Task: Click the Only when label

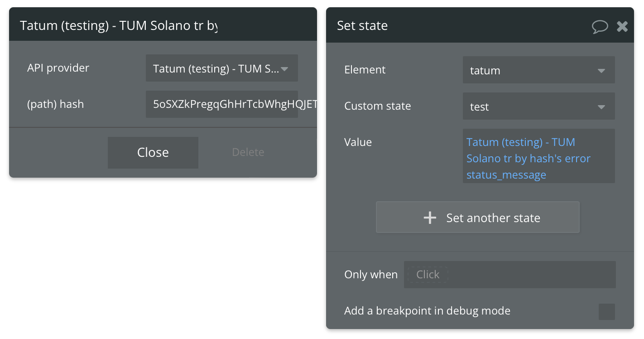Action: click(x=371, y=275)
